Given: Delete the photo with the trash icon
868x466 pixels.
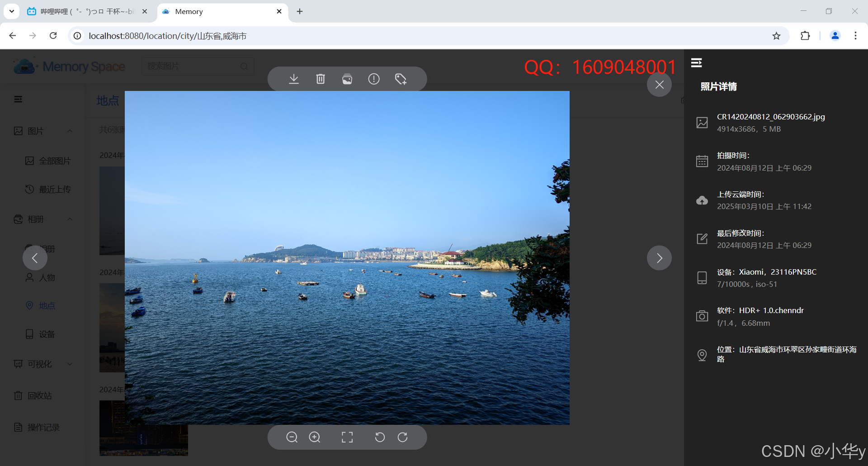Looking at the screenshot, I should tap(321, 79).
